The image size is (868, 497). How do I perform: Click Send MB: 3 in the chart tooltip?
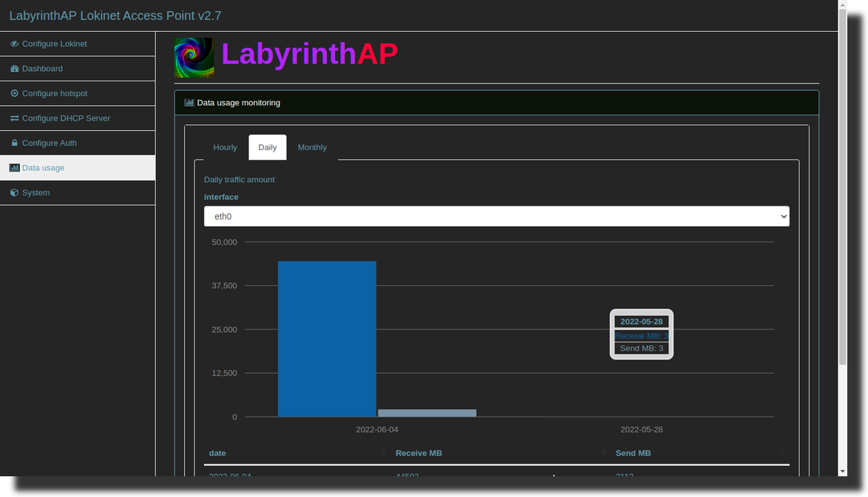(x=642, y=348)
